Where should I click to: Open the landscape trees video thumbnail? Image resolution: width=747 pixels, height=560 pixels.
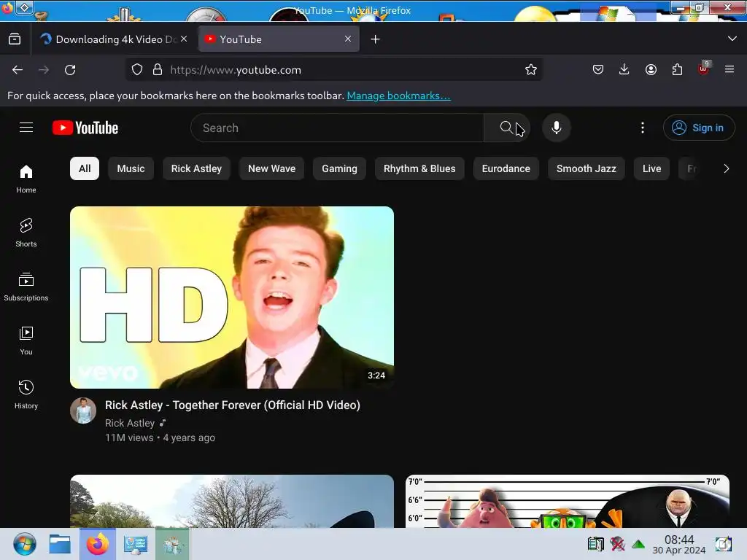click(x=232, y=501)
